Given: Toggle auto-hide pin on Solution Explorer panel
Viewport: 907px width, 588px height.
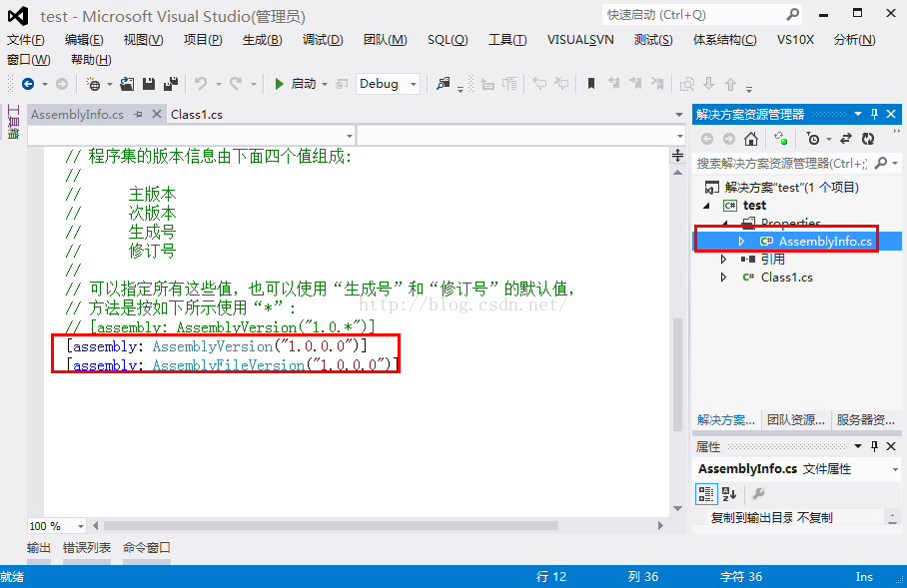Looking at the screenshot, I should pyautogui.click(x=875, y=114).
